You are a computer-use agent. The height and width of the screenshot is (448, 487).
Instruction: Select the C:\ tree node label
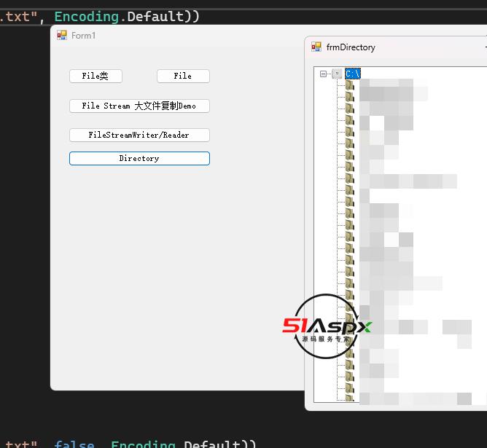click(353, 74)
